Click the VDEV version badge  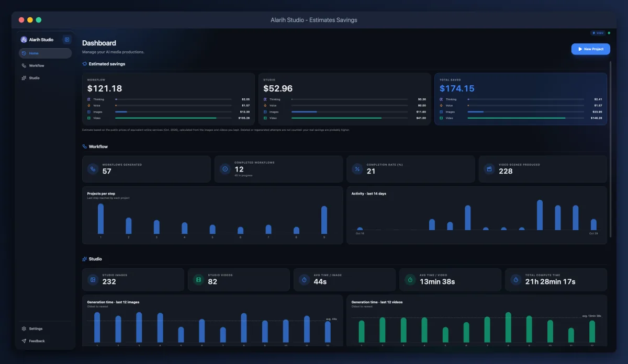598,33
